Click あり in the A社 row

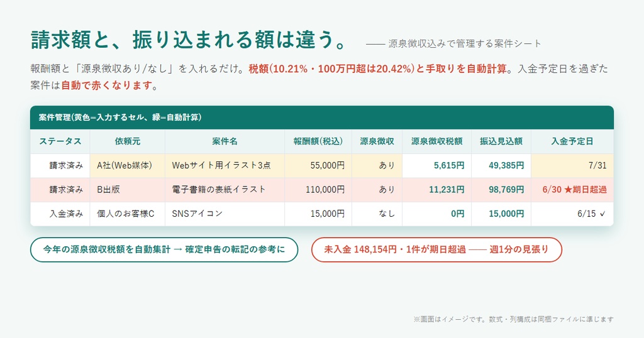tap(377, 166)
